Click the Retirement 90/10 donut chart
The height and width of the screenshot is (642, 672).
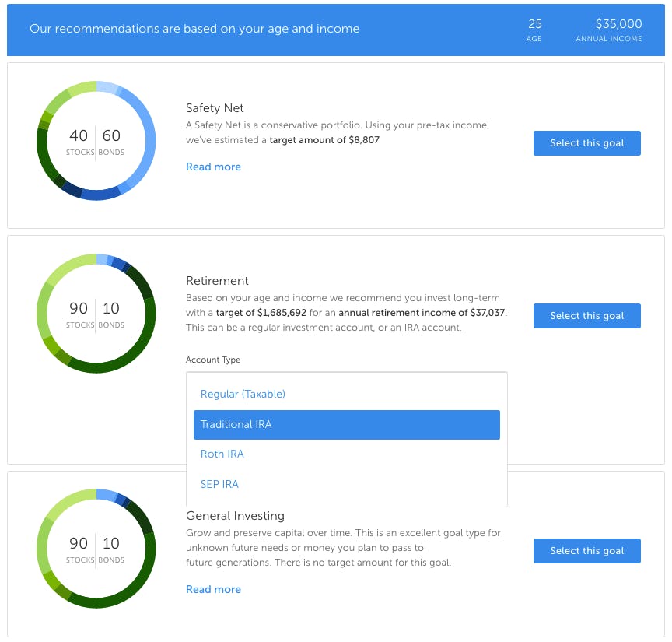coord(96,314)
